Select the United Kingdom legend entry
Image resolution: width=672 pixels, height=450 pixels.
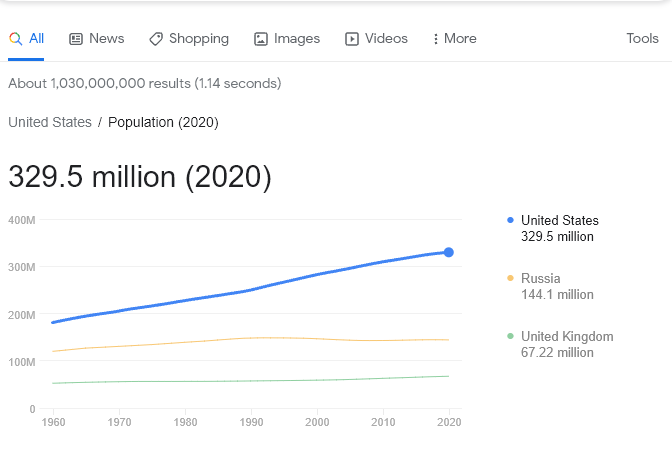point(560,344)
